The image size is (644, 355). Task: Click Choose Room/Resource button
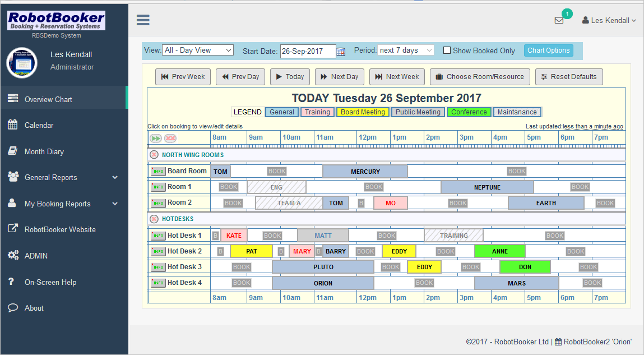tap(480, 77)
